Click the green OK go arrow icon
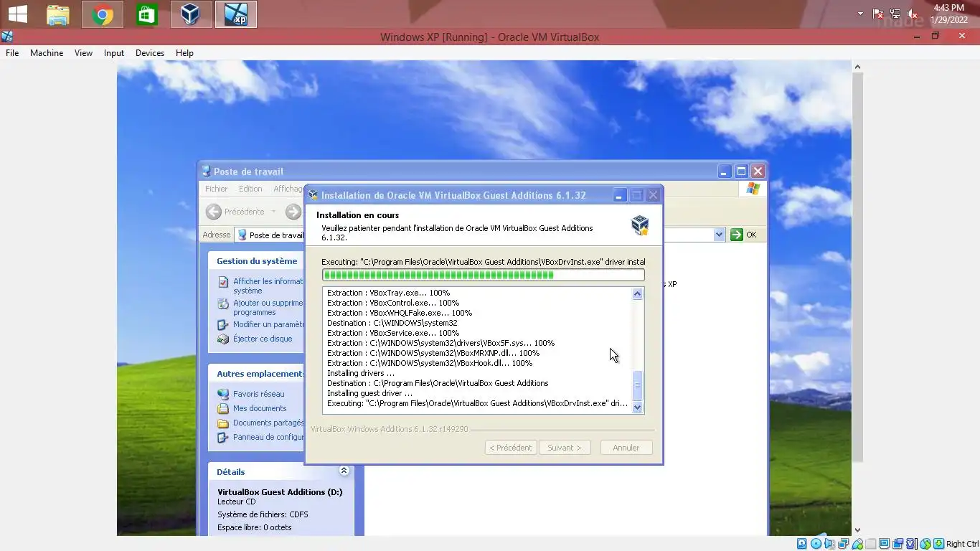 [x=737, y=235]
